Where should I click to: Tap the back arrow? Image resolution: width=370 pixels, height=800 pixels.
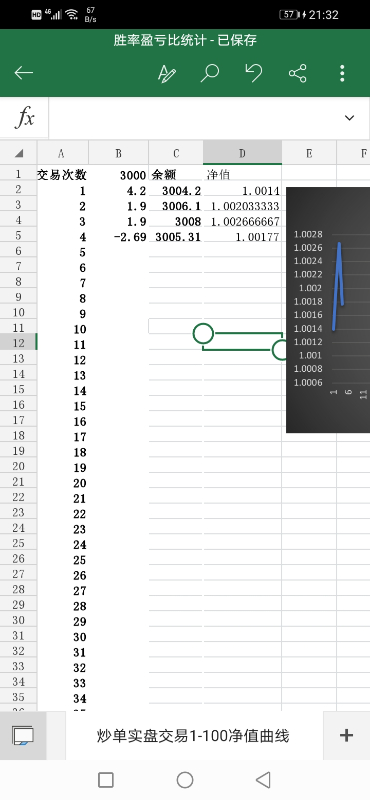[x=23, y=73]
